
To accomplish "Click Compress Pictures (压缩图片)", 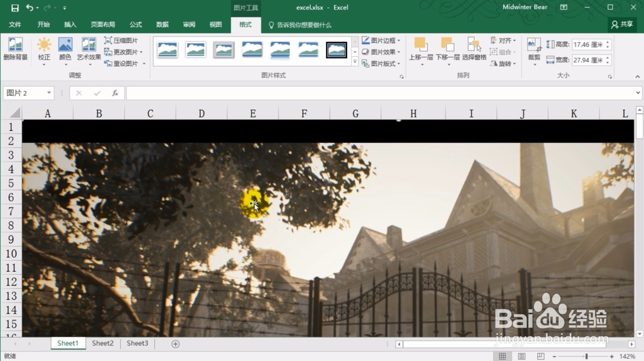I will pyautogui.click(x=121, y=40).
